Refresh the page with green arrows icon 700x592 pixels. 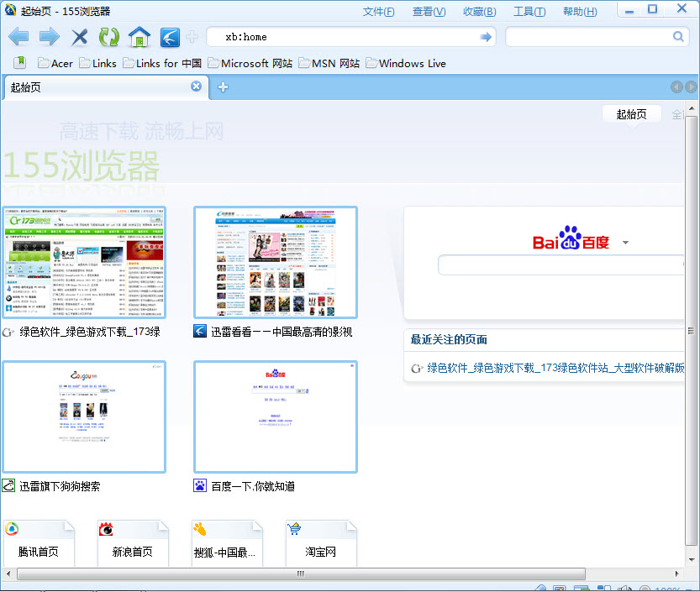click(109, 37)
